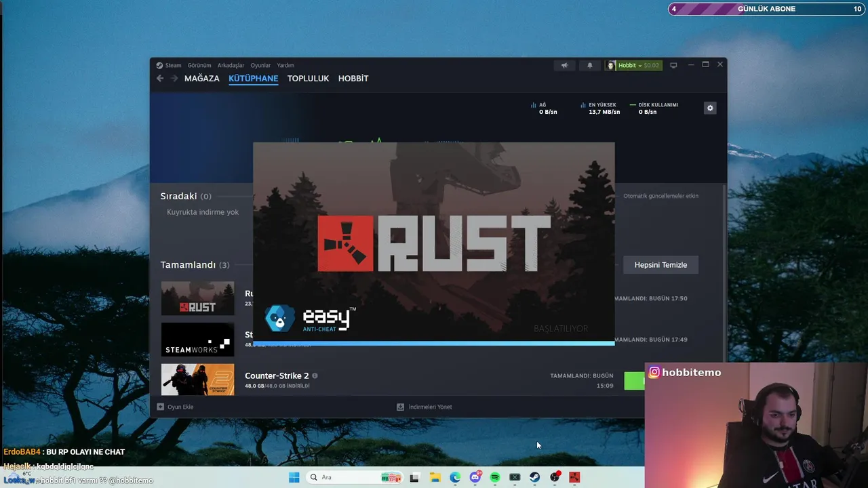
Task: Open the Yardım menu
Action: [285, 66]
